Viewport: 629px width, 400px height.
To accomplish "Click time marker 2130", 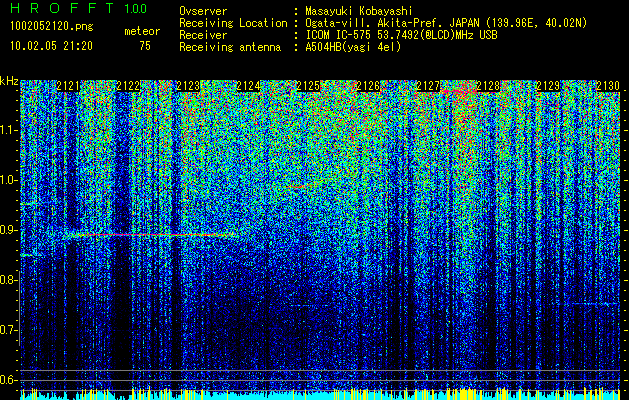I will [608, 85].
